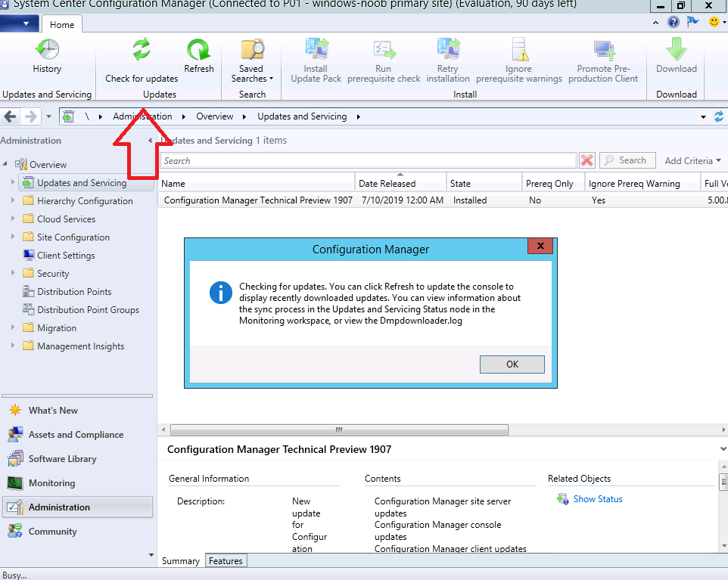
Task: Close the Configuration Manager dialog
Action: coord(540,246)
